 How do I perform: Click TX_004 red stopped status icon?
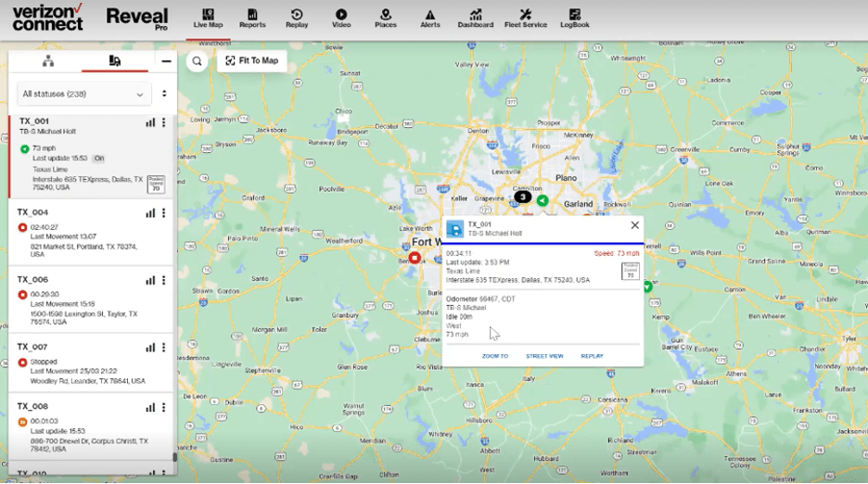(22, 227)
